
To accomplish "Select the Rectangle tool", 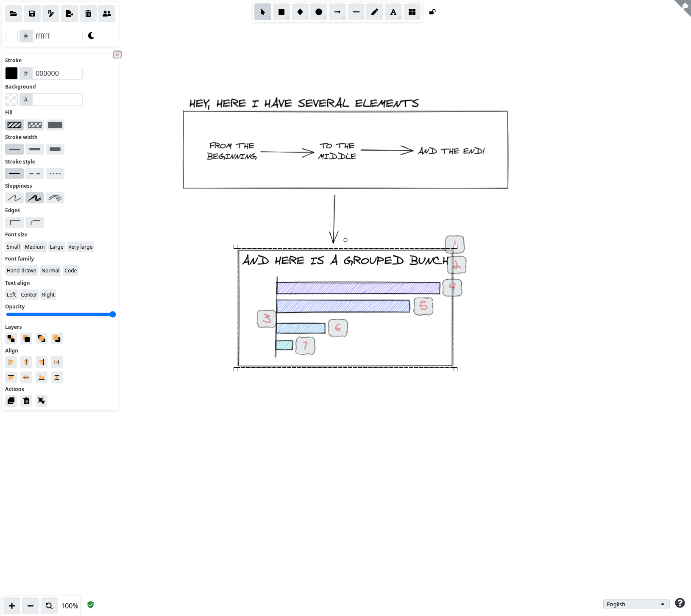I will [281, 12].
